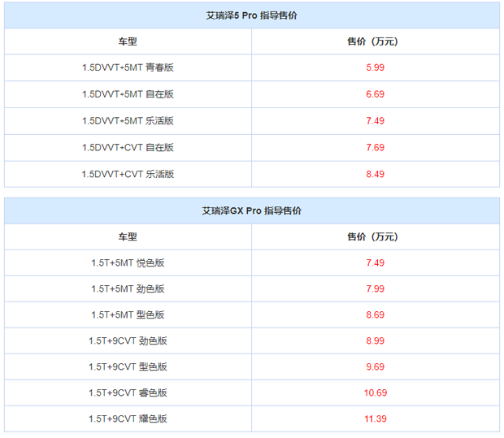The width and height of the screenshot is (504, 438).
Task: Click the 6.69 price value
Action: [375, 94]
